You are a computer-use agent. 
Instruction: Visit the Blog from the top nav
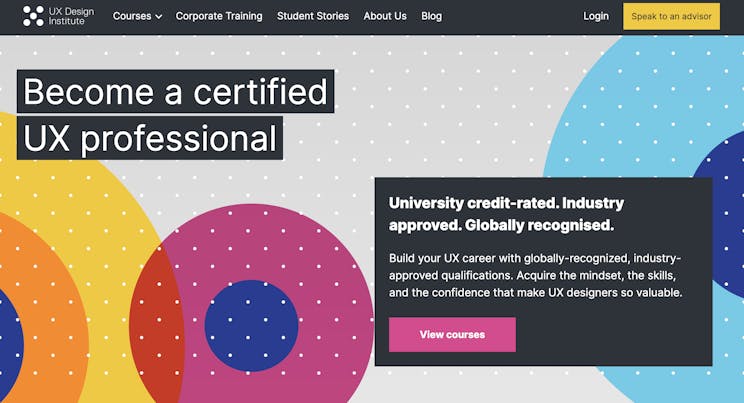tap(431, 16)
